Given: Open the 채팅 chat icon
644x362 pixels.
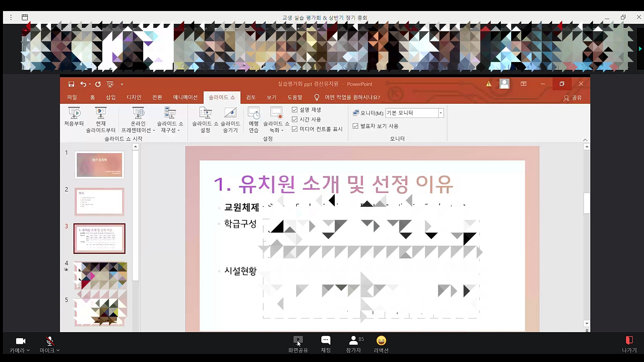Looking at the screenshot, I should click(326, 341).
